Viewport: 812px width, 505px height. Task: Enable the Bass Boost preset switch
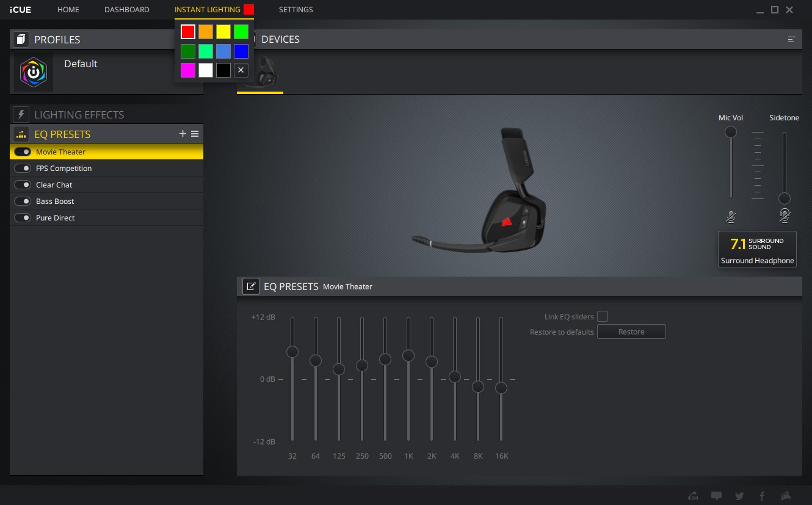(x=23, y=201)
